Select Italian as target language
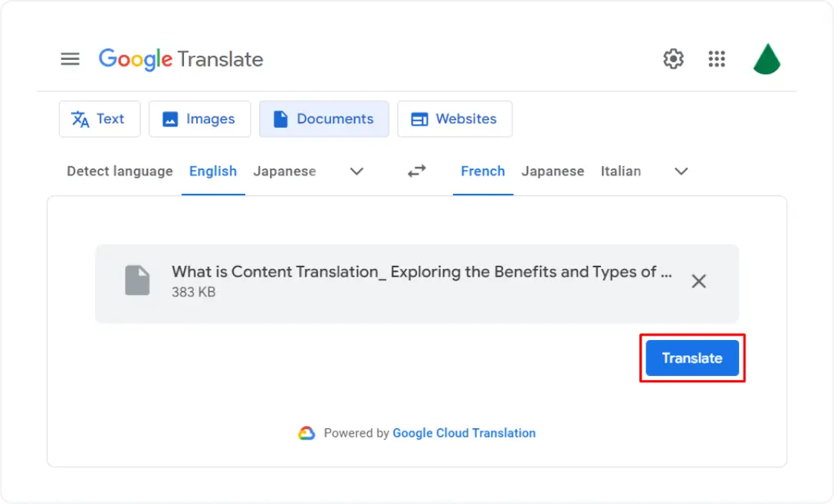834x504 pixels. tap(621, 171)
